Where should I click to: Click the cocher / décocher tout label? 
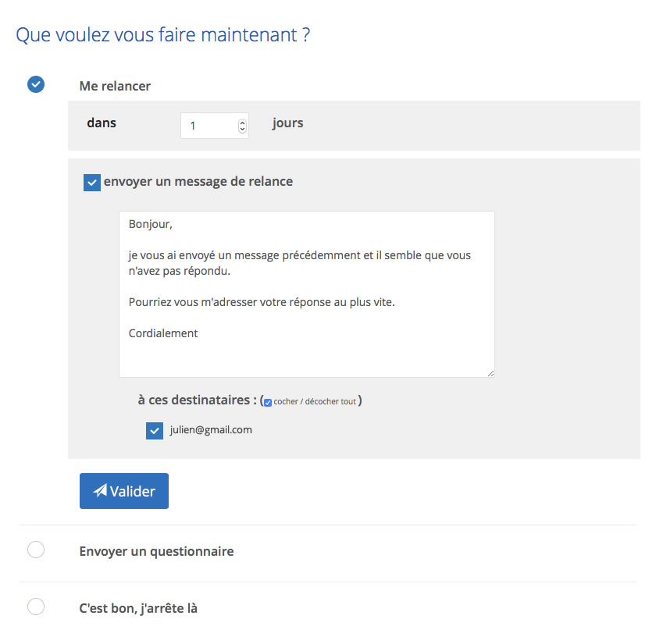pyautogui.click(x=315, y=401)
